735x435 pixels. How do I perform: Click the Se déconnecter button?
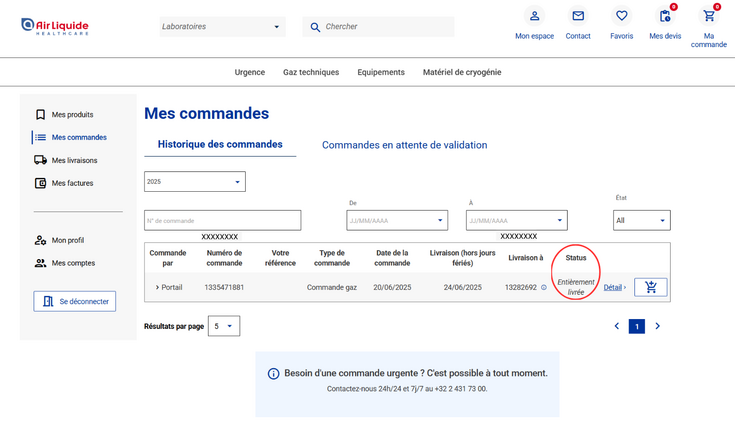pyautogui.click(x=75, y=301)
